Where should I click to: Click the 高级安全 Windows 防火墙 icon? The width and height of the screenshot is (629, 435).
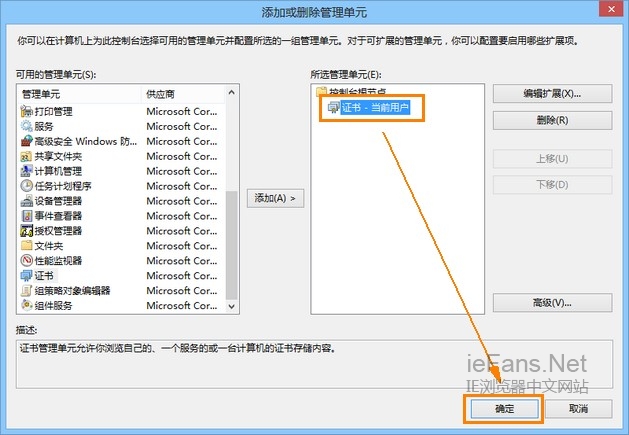point(26,141)
